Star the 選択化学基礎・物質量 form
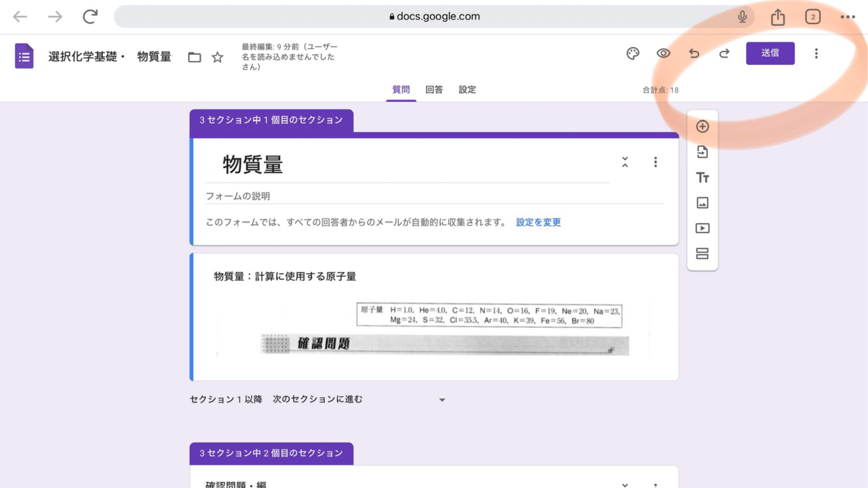The image size is (868, 488). point(218,57)
